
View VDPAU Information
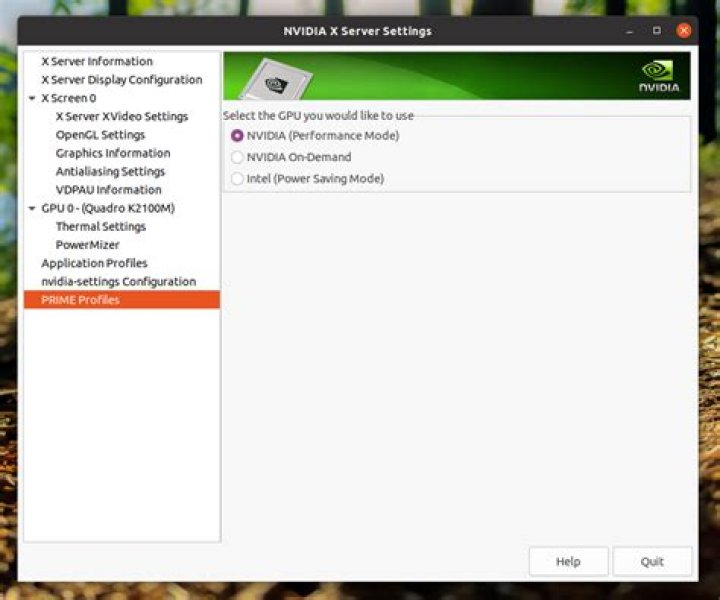108,190
